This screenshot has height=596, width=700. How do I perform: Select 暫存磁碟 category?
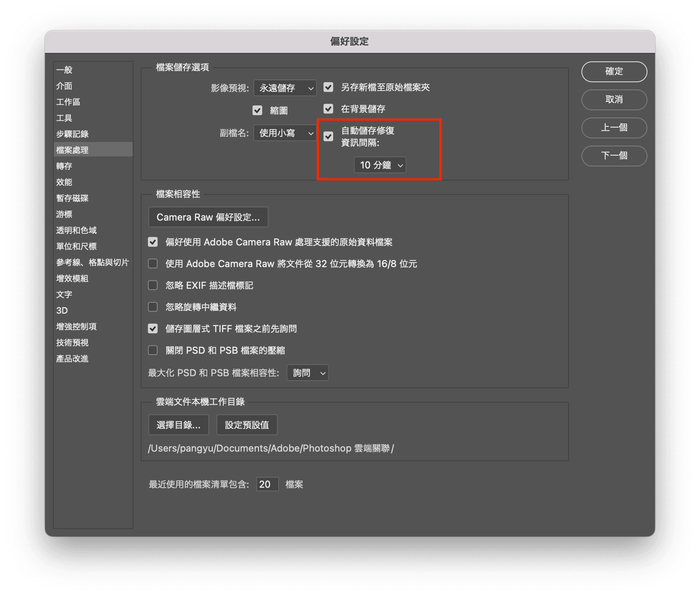93,198
